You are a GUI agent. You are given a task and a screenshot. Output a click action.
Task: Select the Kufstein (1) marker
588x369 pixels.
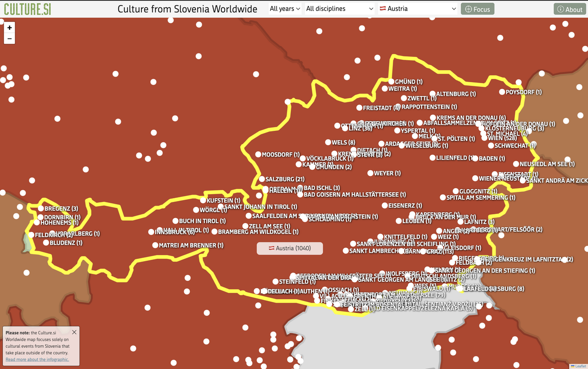pyautogui.click(x=203, y=200)
